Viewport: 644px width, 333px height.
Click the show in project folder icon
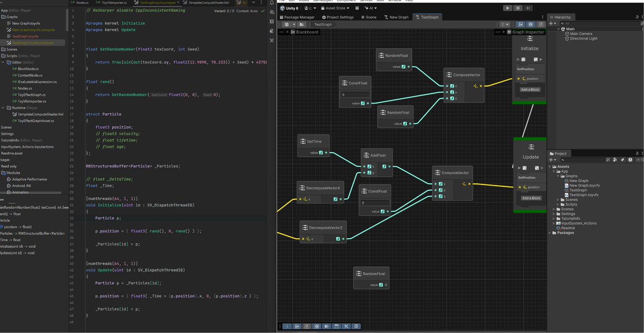pyautogui.click(x=302, y=24)
